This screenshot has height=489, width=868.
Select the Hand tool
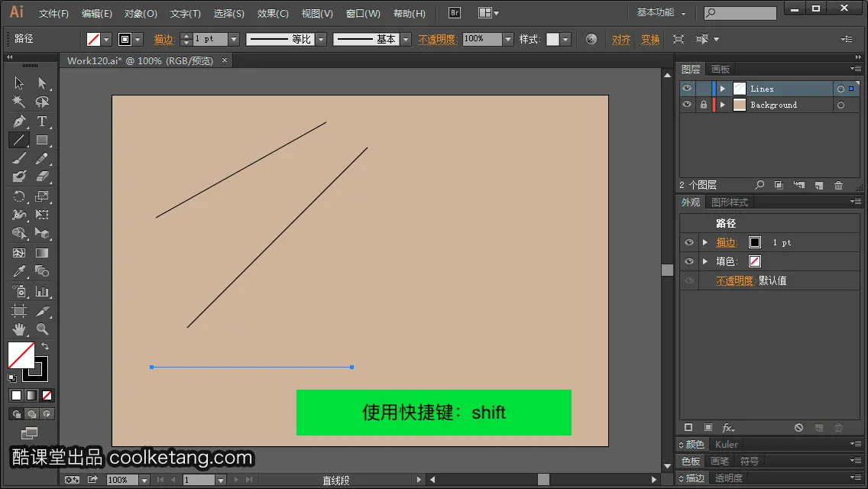click(19, 329)
